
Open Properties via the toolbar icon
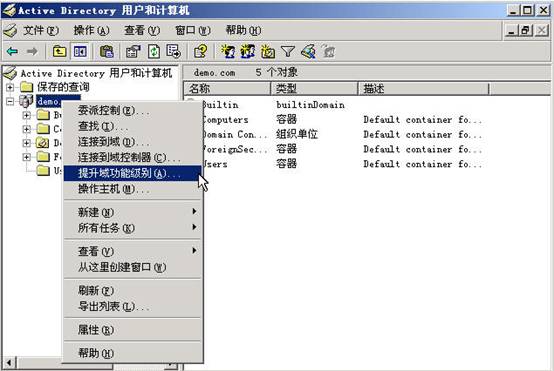[x=133, y=52]
